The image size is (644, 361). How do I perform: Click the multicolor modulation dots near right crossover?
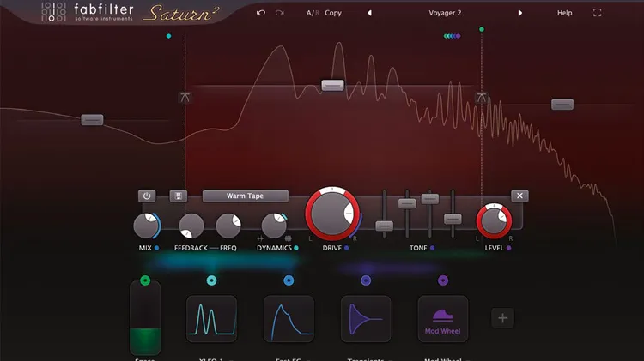452,36
